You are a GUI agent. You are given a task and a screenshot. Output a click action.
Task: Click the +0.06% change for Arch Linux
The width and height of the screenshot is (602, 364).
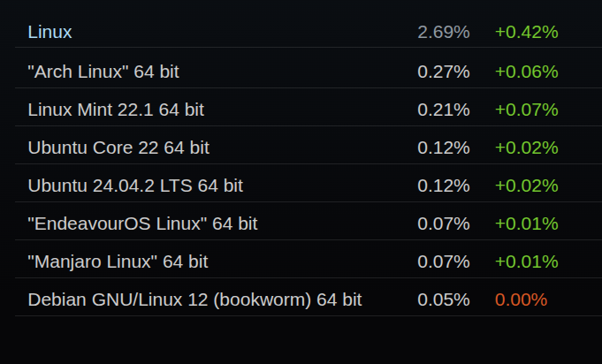(x=526, y=72)
